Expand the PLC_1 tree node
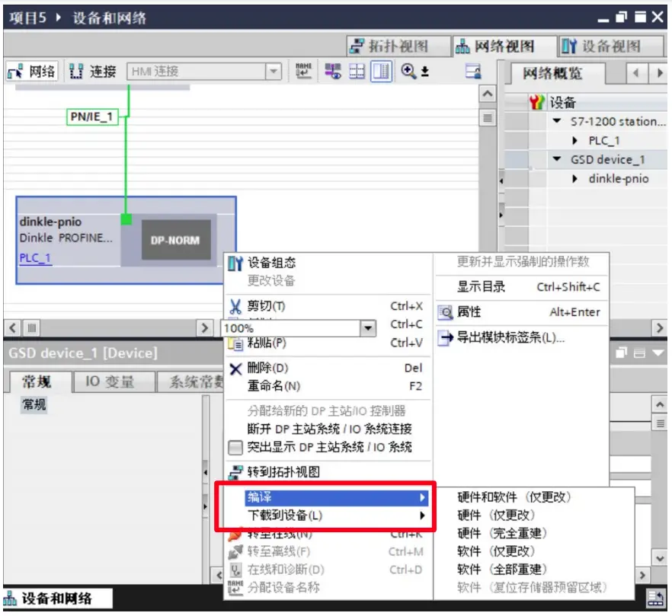 point(575,141)
